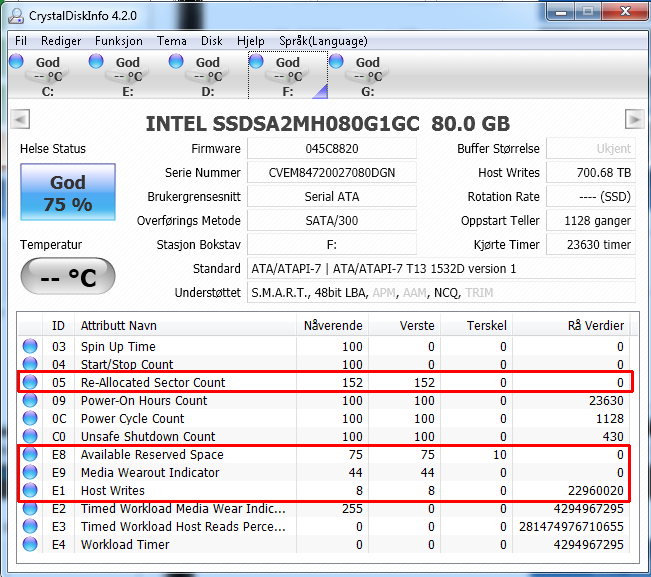Open the Funksjon menu
Image resolution: width=651 pixels, height=577 pixels.
click(x=119, y=41)
